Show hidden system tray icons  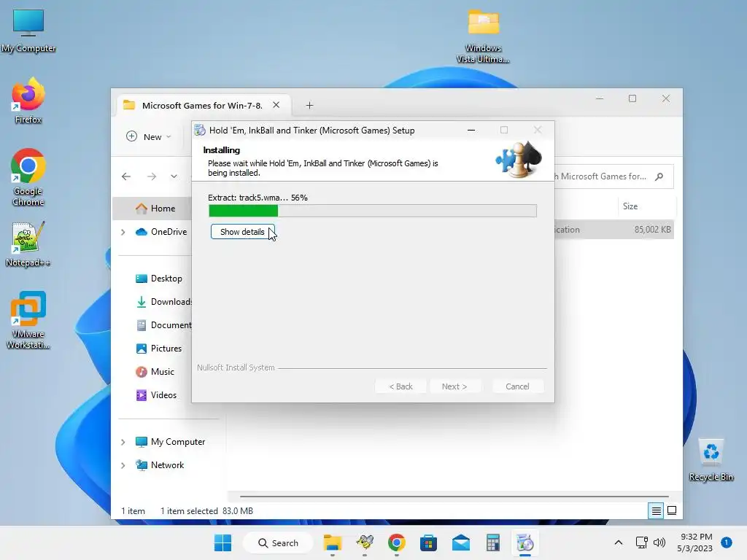(x=619, y=542)
